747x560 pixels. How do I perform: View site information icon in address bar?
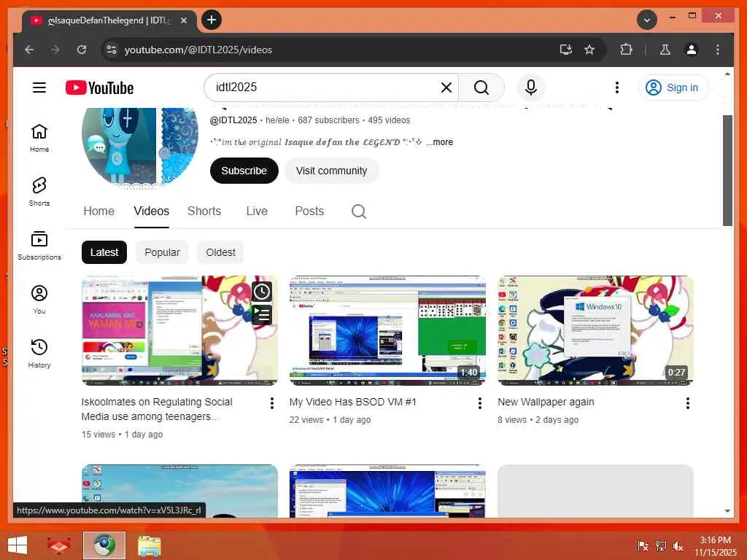(112, 50)
